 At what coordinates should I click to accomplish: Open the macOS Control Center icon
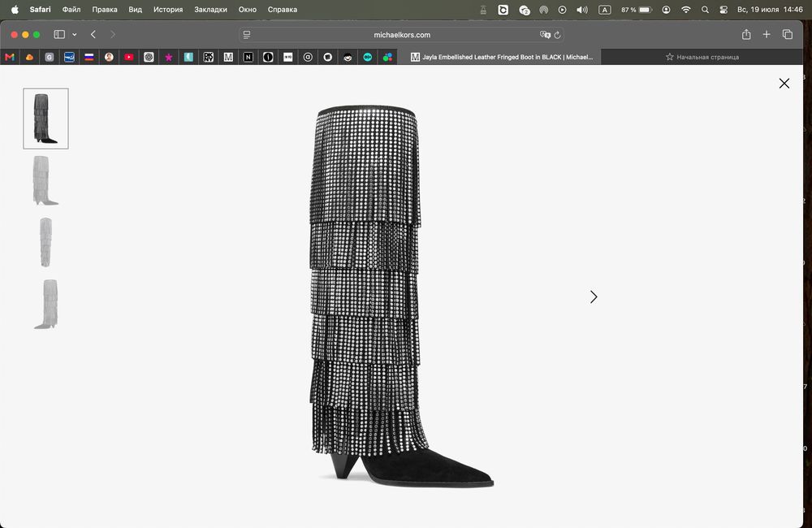point(723,9)
